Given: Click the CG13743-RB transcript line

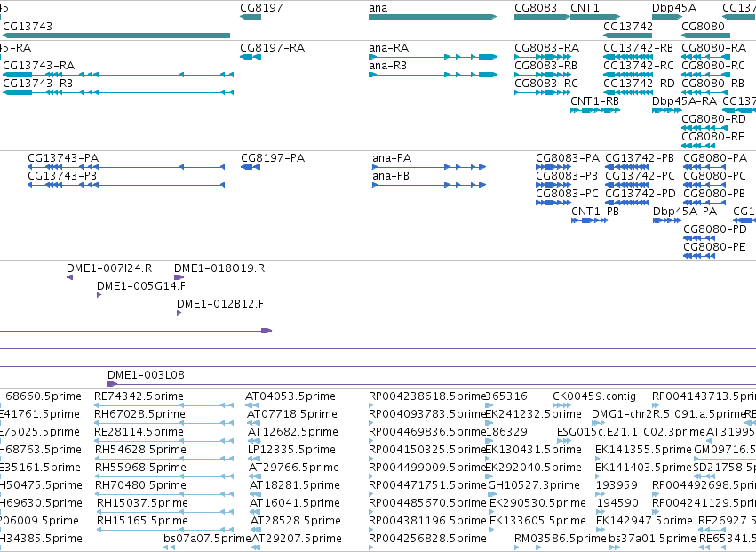Looking at the screenshot, I should click(x=118, y=92).
